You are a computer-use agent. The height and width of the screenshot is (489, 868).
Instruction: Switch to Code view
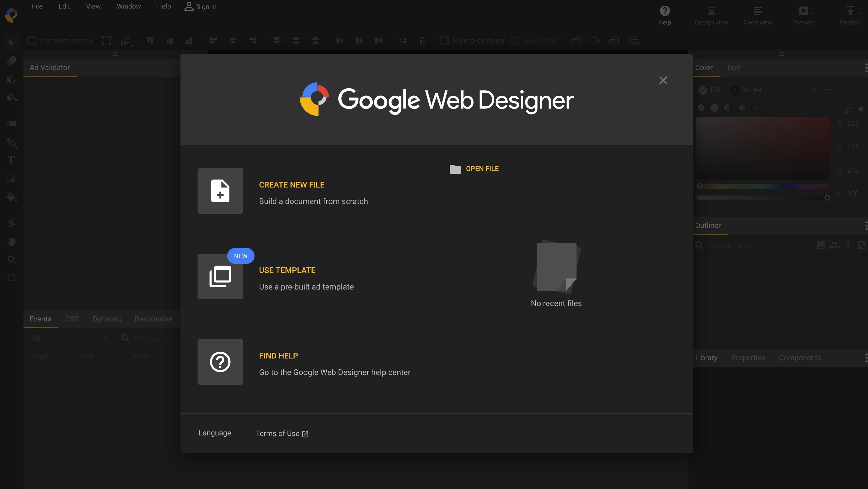click(x=758, y=15)
